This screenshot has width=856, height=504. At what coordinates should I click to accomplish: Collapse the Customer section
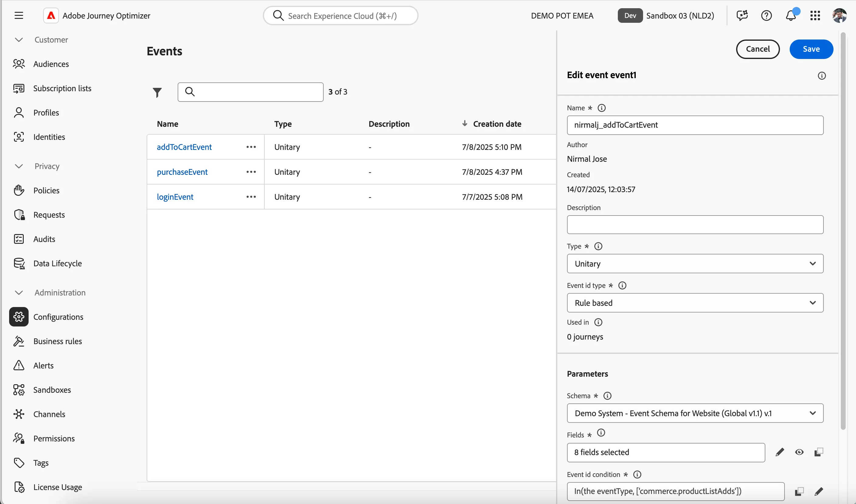[x=19, y=40]
